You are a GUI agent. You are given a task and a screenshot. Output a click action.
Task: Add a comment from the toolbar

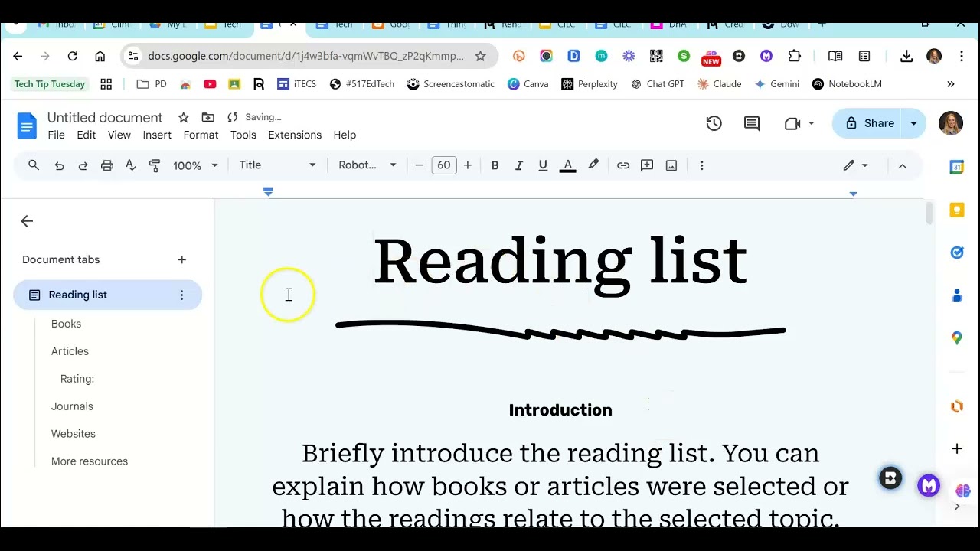point(647,165)
